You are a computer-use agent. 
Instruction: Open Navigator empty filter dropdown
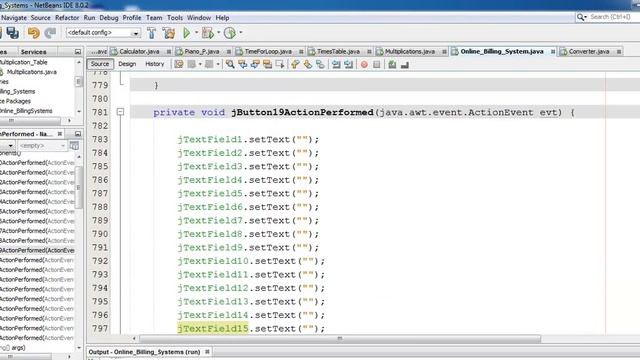pos(62,145)
